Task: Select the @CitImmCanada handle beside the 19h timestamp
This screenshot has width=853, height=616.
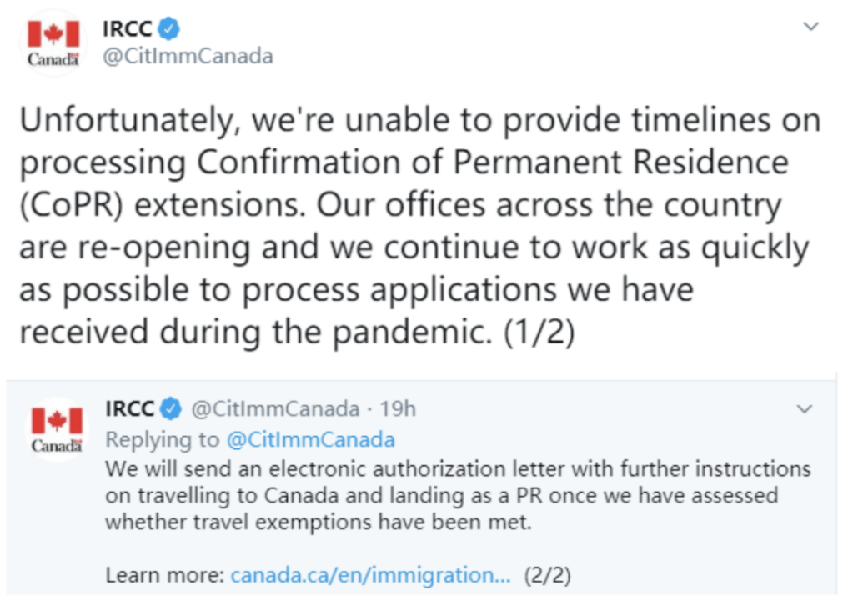Action: tap(276, 409)
